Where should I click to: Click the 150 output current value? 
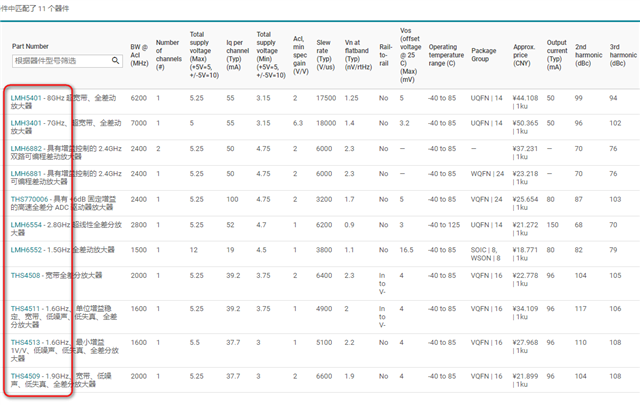click(553, 225)
